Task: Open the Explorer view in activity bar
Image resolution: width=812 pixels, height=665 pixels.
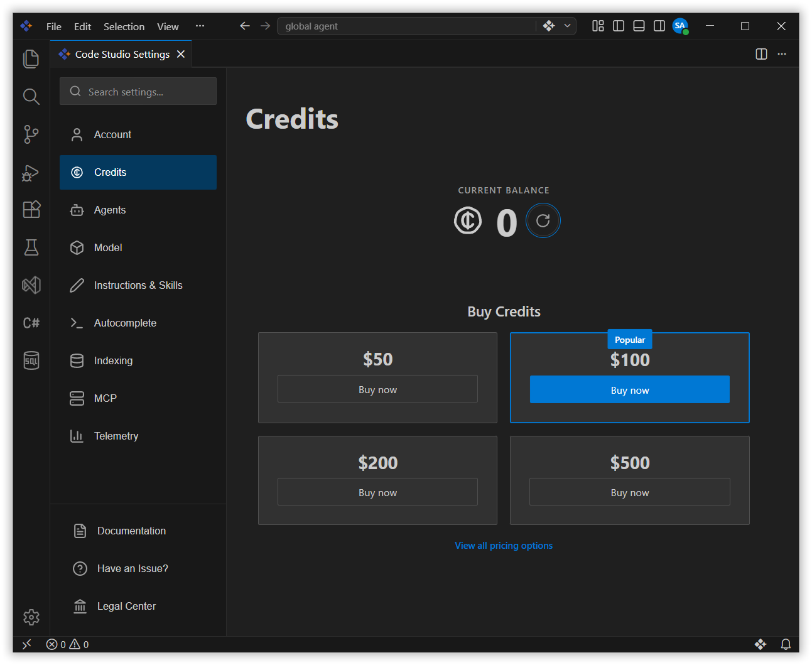Action: (x=31, y=59)
